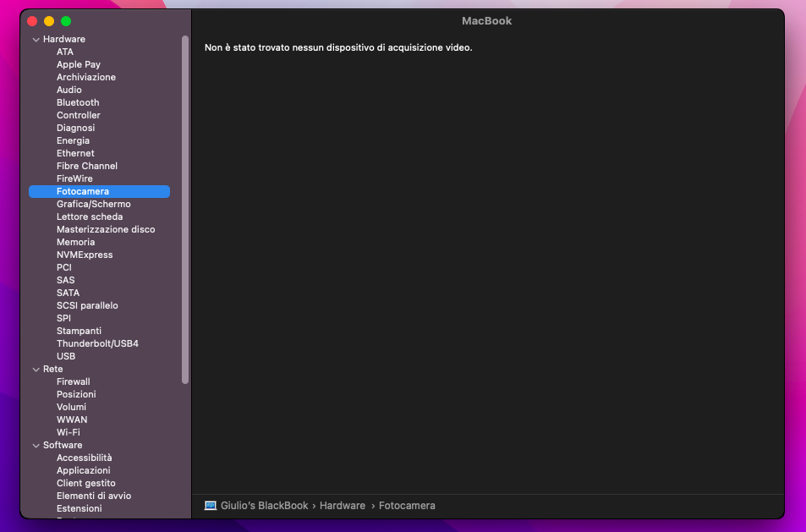This screenshot has height=532, width=806.
Task: Select the ATA item in sidebar
Action: pos(65,52)
